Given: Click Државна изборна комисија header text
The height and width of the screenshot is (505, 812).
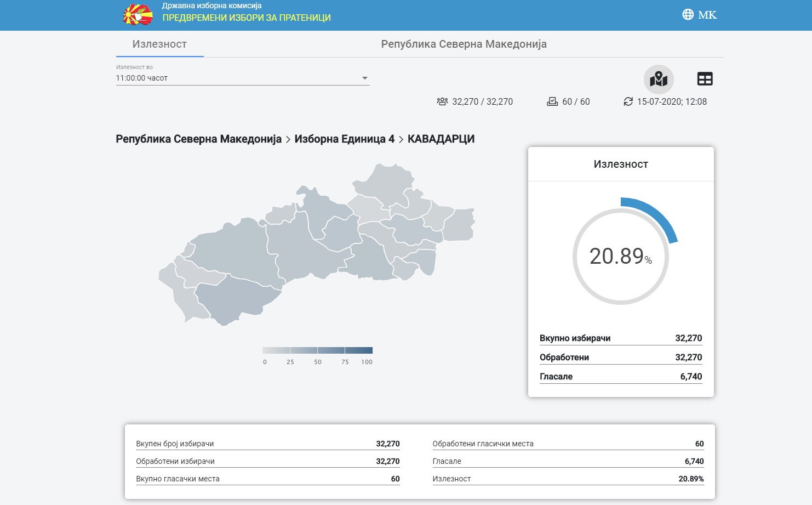Looking at the screenshot, I should click(211, 5).
